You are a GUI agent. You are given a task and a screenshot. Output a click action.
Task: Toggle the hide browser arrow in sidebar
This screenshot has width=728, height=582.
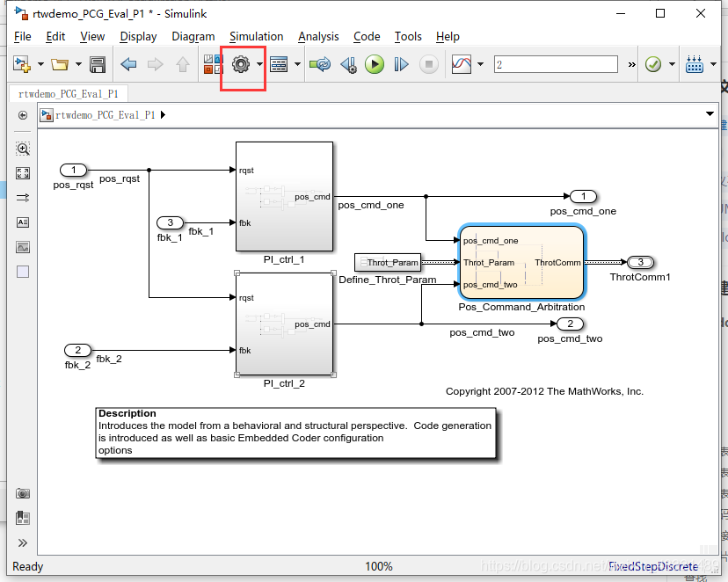click(x=21, y=114)
